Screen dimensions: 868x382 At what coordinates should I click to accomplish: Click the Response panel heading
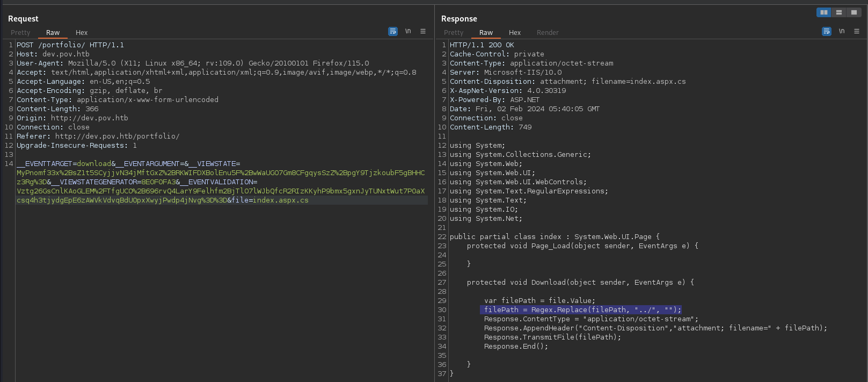point(459,19)
